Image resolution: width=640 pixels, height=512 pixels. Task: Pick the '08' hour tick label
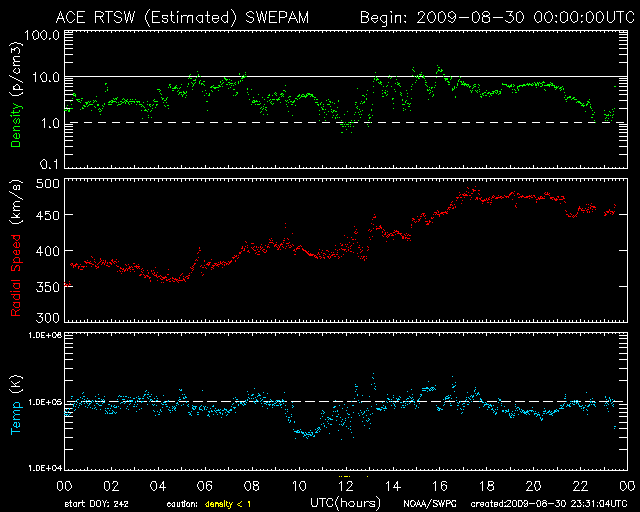pos(252,486)
